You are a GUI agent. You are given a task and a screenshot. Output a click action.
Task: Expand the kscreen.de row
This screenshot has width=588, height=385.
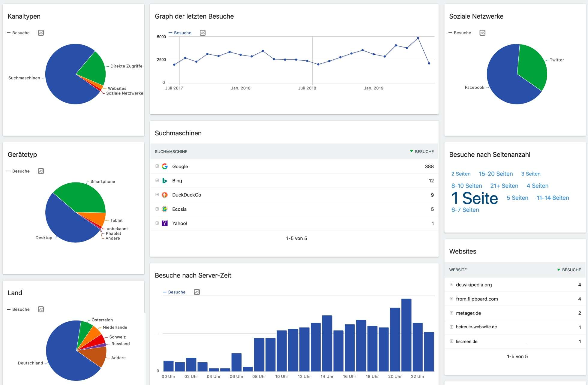click(451, 341)
